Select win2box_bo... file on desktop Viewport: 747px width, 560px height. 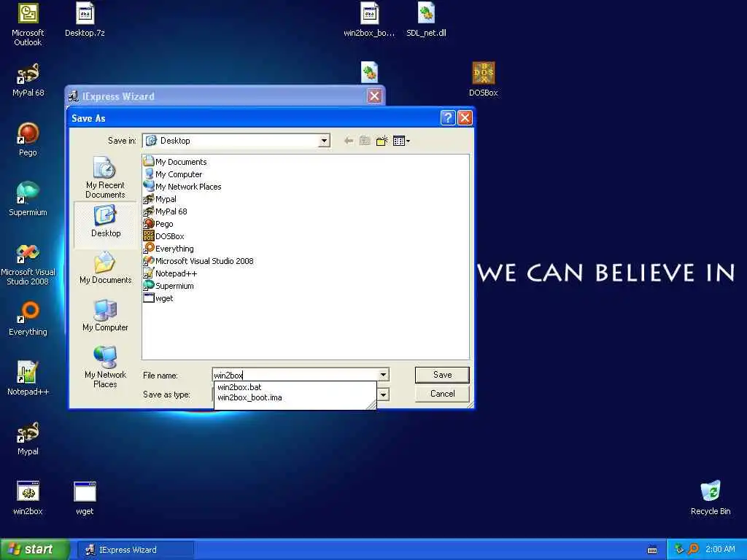(369, 20)
